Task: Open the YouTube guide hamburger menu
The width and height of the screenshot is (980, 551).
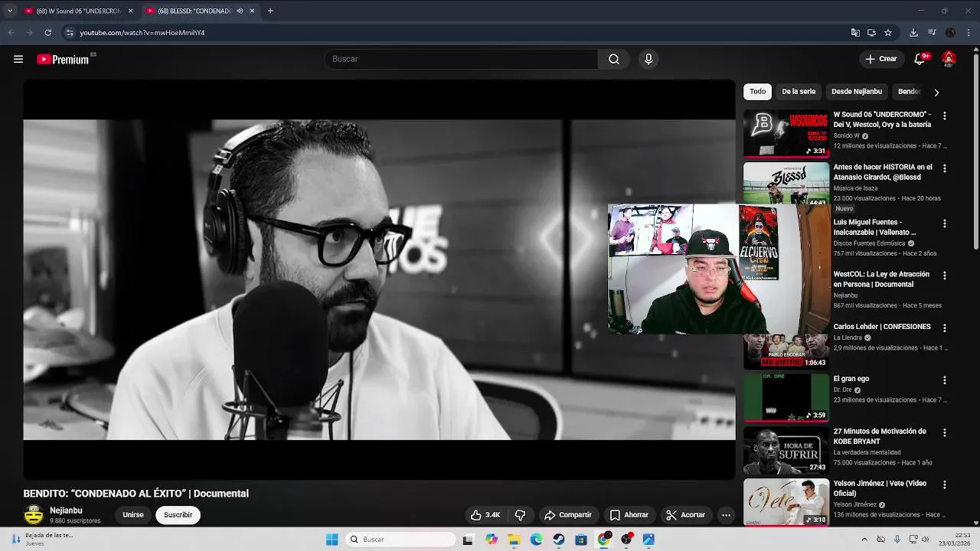Action: [18, 59]
